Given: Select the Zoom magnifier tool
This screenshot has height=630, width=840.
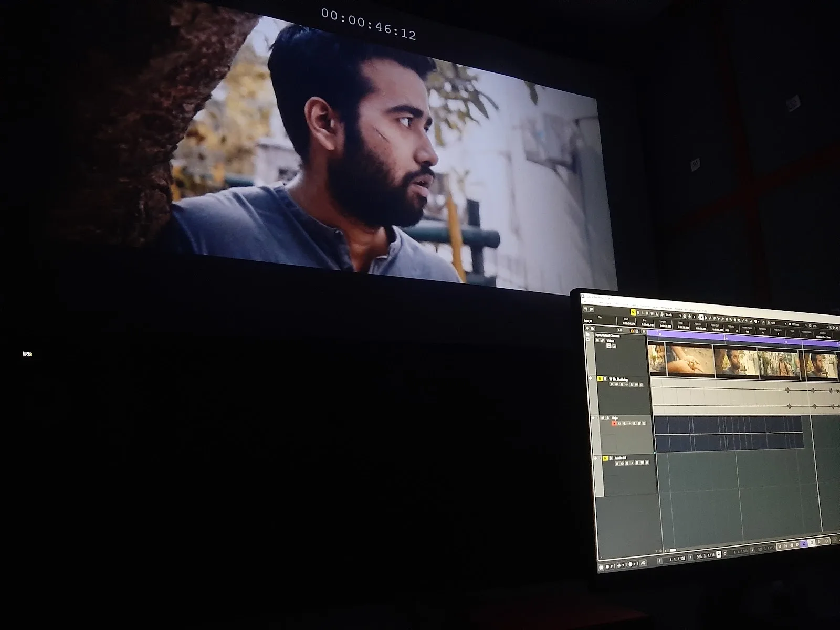Looking at the screenshot, I should (x=731, y=320).
